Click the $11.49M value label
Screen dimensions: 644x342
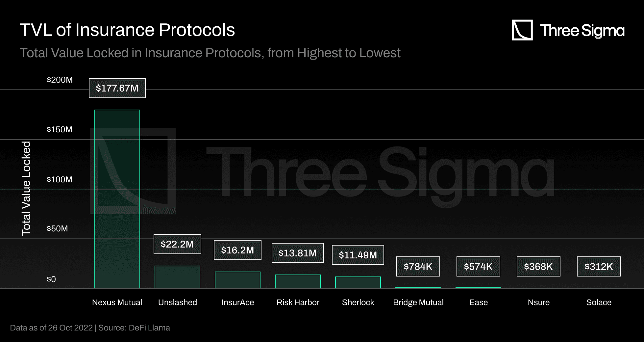tap(358, 255)
